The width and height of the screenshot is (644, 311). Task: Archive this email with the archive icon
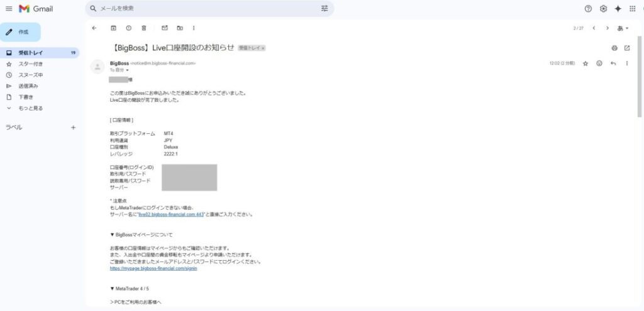click(113, 28)
